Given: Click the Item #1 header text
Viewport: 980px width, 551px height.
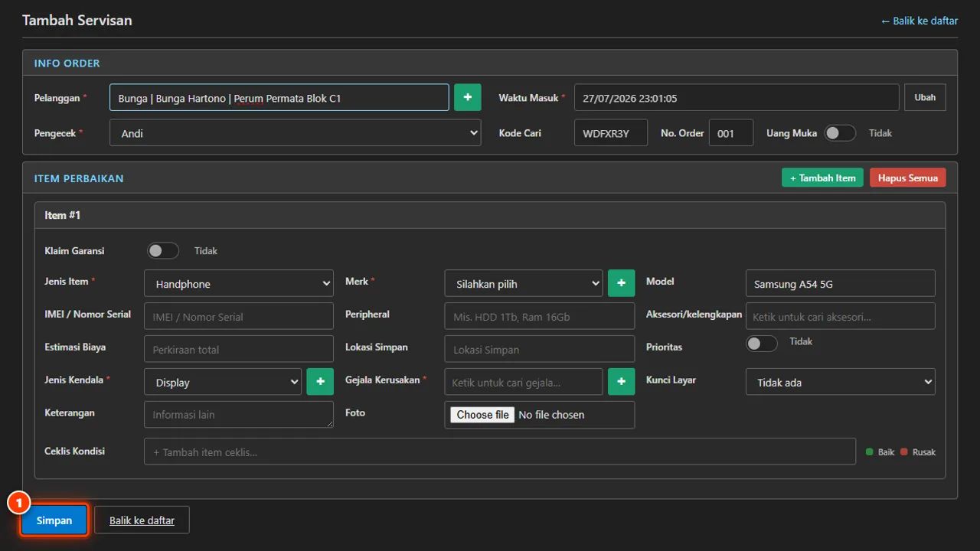Looking at the screenshot, I should (x=63, y=215).
